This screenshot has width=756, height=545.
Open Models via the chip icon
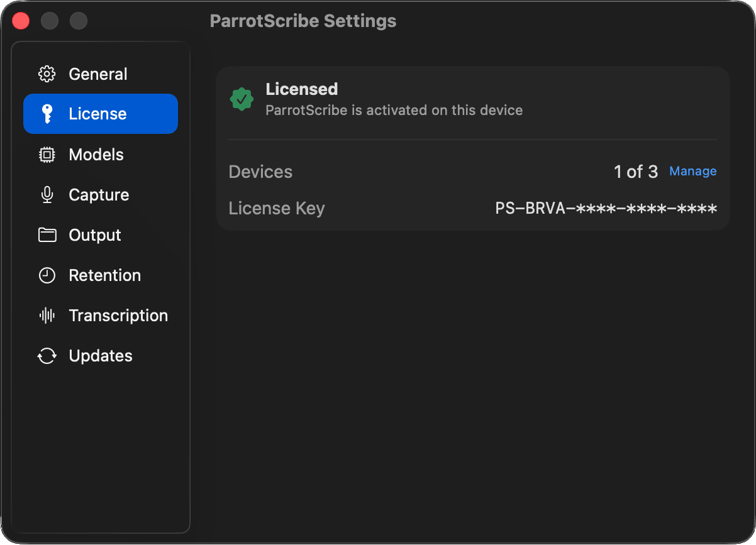point(47,155)
